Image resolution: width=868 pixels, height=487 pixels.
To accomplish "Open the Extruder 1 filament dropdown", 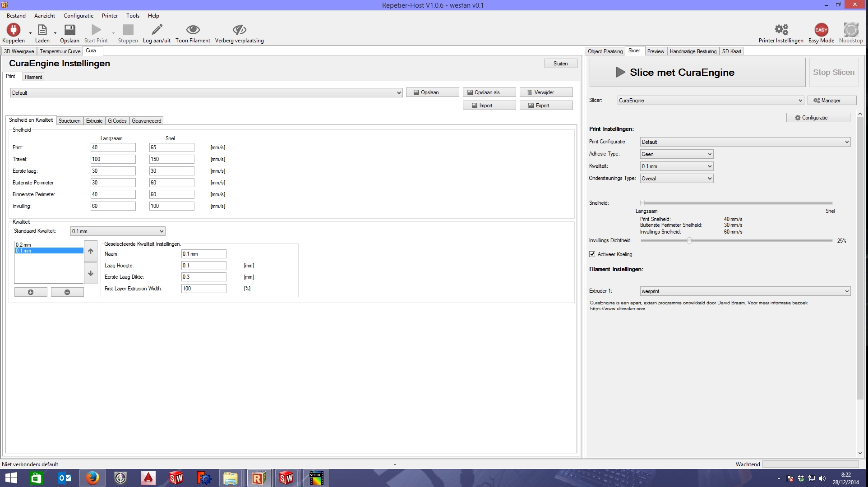I will coord(745,291).
